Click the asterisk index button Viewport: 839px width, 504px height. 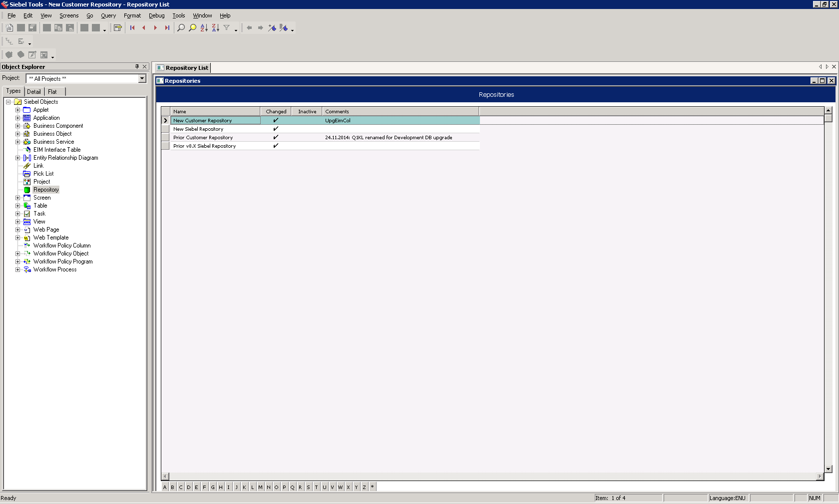[x=372, y=487]
